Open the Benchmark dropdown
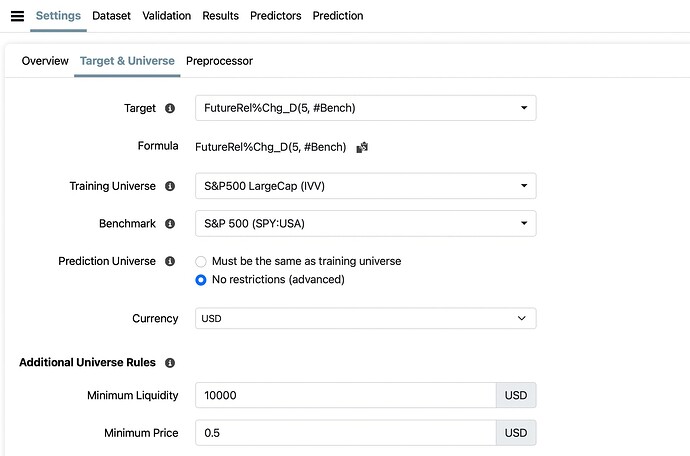This screenshot has width=690, height=456. point(365,224)
